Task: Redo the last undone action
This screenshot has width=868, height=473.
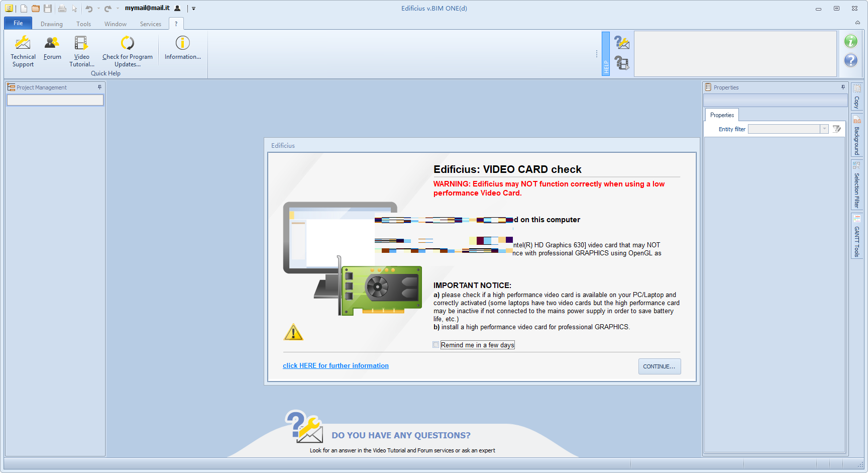Action: coord(108,8)
